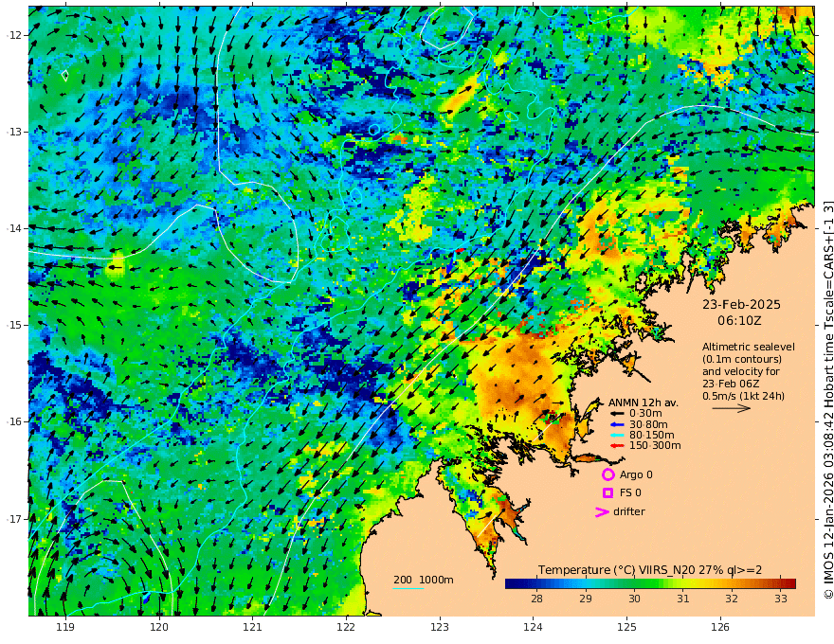Click the green colorbar section above 30

(x=634, y=583)
